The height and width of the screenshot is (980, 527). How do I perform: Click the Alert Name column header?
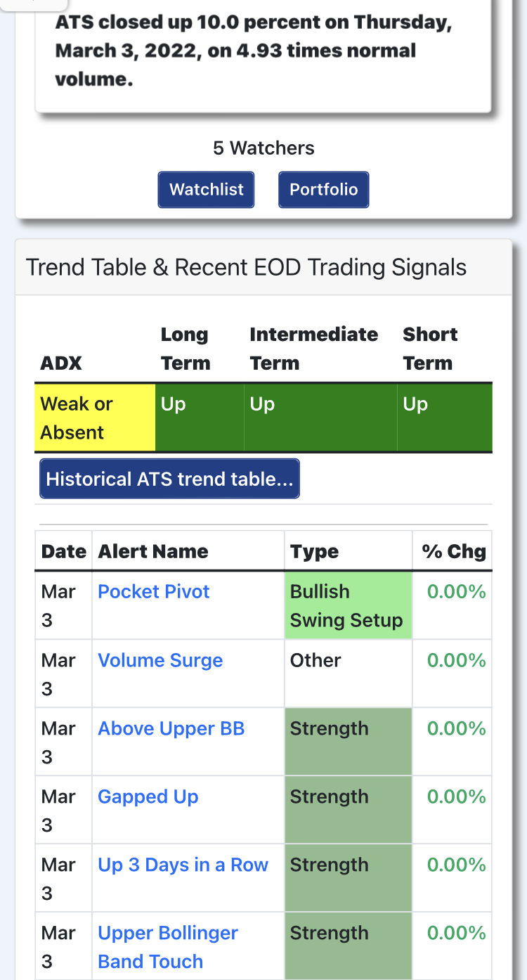(153, 551)
